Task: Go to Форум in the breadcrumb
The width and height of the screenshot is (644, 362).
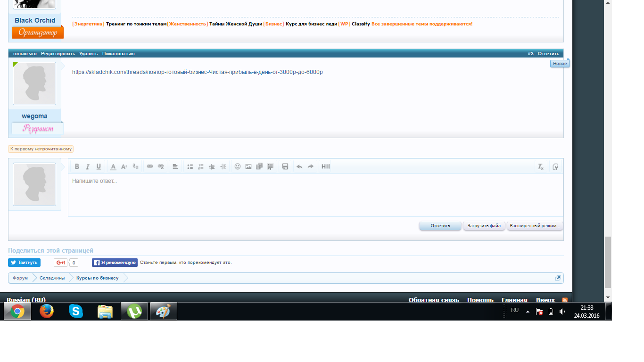Action: point(20,278)
